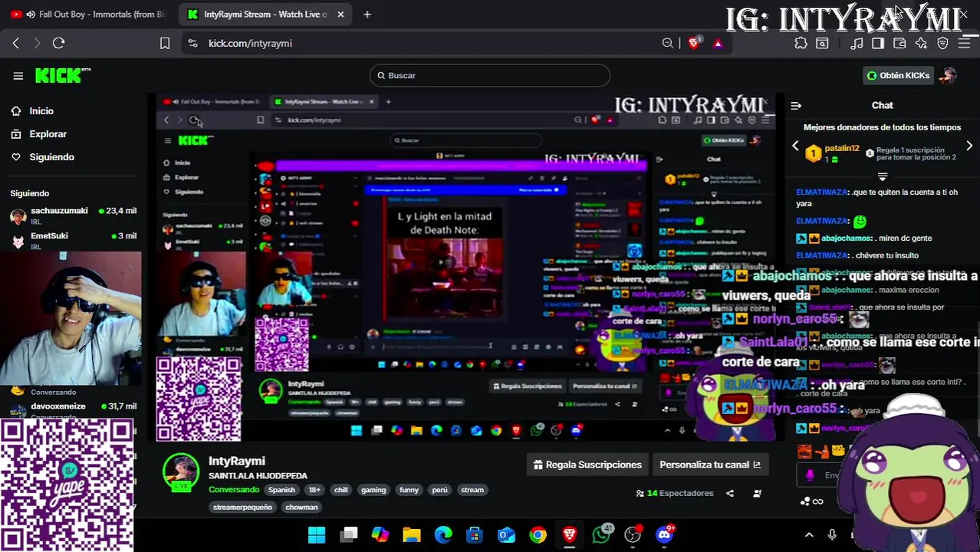Expand the top donors dropdown chevron

click(883, 176)
